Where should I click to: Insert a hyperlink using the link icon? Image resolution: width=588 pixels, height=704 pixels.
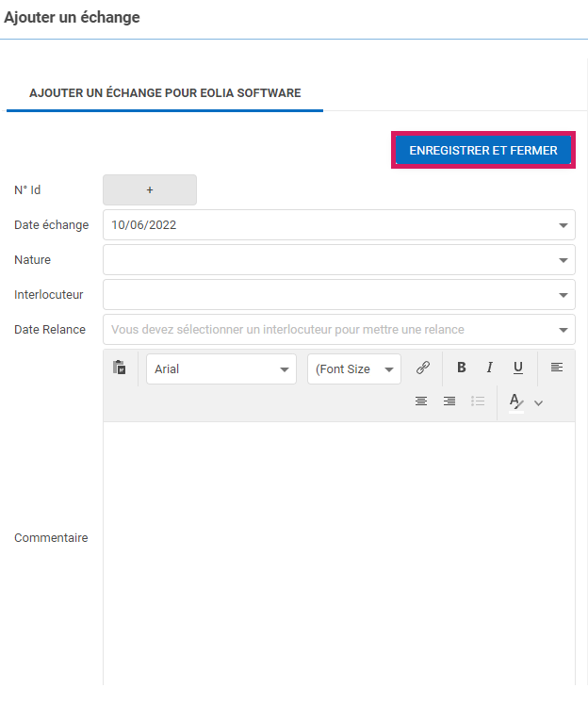pyautogui.click(x=423, y=368)
